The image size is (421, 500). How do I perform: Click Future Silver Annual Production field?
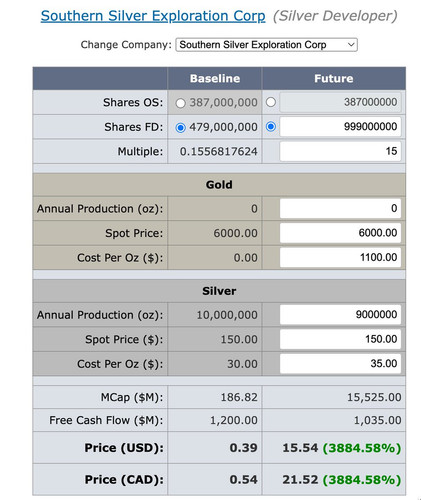340,314
